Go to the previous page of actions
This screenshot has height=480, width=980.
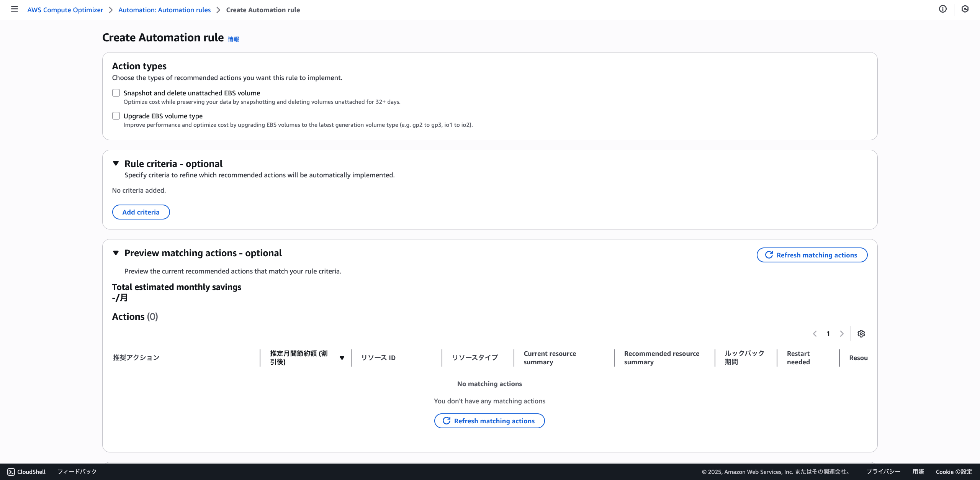pos(815,334)
